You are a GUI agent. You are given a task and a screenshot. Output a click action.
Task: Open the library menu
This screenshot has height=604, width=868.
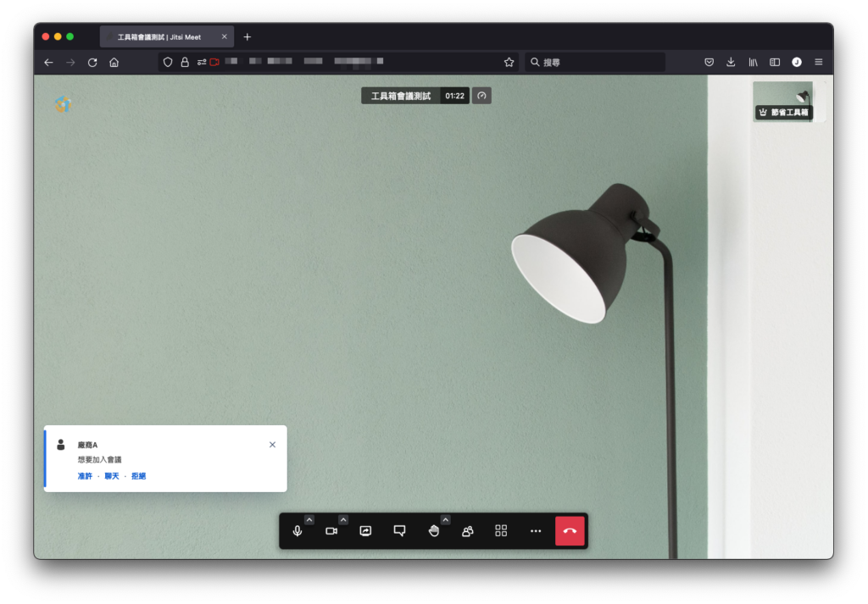[753, 63]
